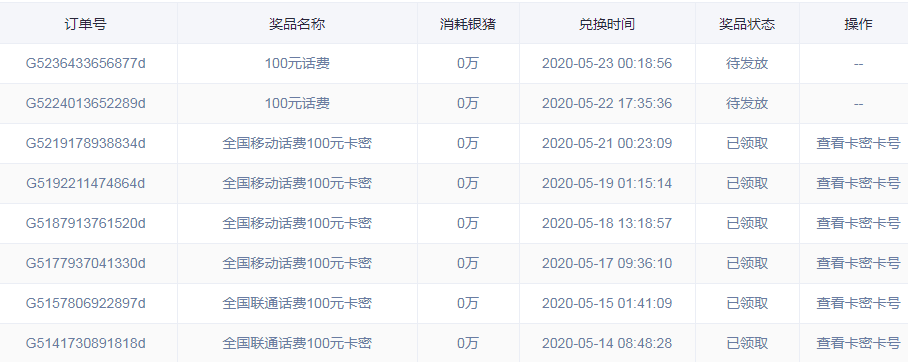Click exchange time 2020-05-22 17:35:36

tap(607, 103)
